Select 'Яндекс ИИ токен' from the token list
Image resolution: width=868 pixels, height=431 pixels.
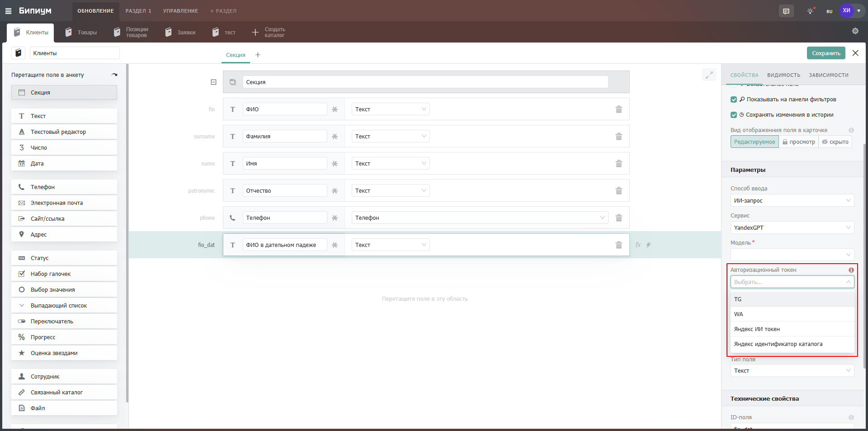(757, 329)
